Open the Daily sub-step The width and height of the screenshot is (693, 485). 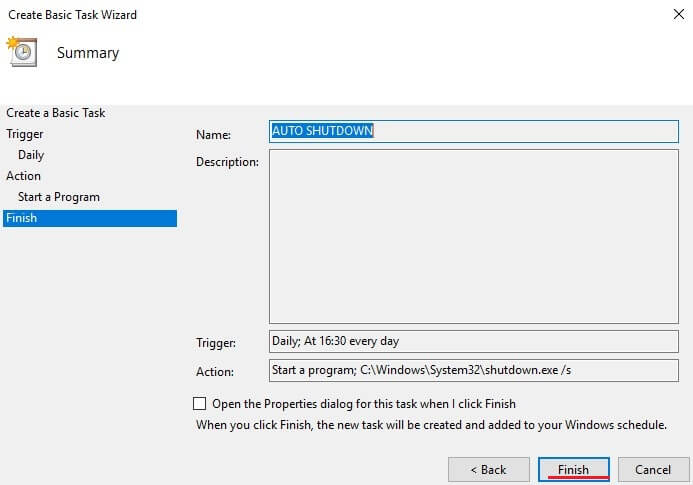point(31,155)
